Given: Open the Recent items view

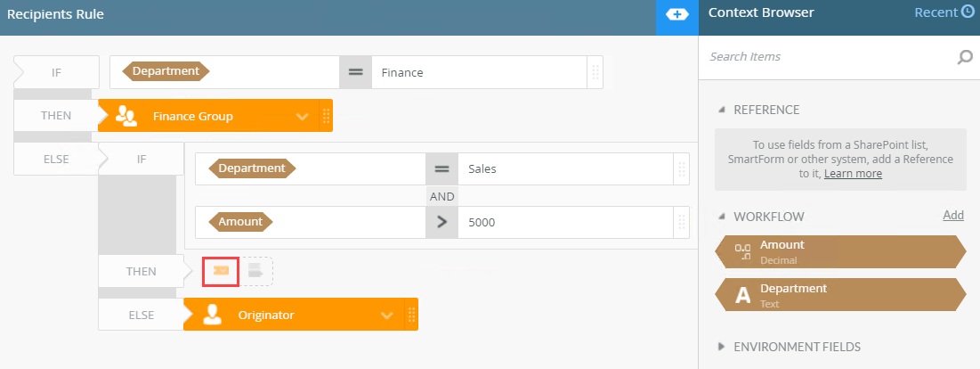Looking at the screenshot, I should pos(944,12).
